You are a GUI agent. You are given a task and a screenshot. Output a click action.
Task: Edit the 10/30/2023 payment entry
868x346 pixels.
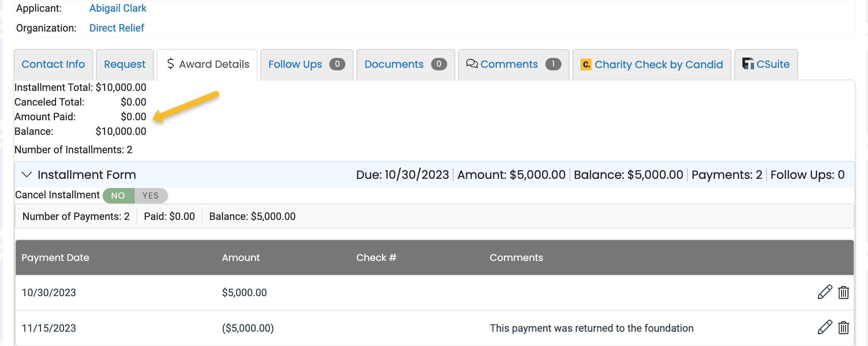pyautogui.click(x=824, y=292)
